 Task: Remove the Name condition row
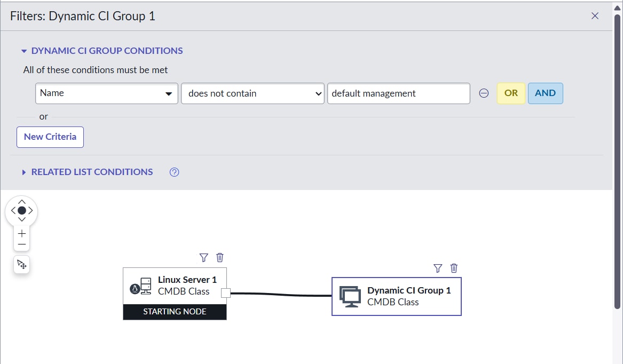tap(484, 93)
